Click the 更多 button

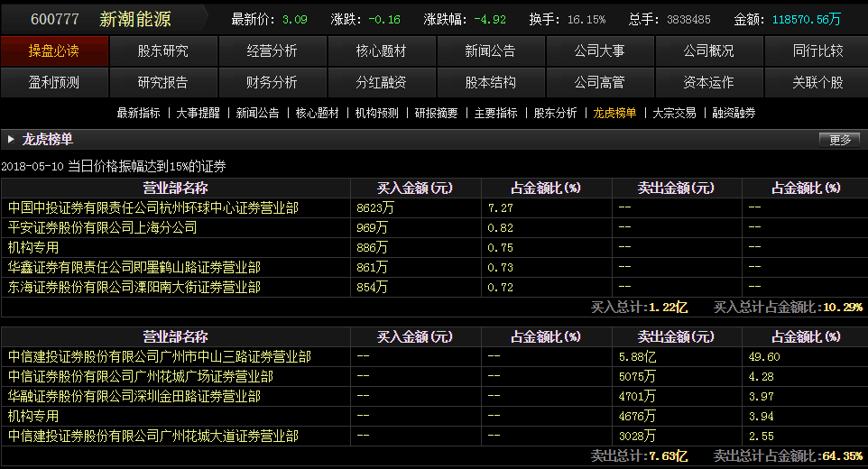839,140
